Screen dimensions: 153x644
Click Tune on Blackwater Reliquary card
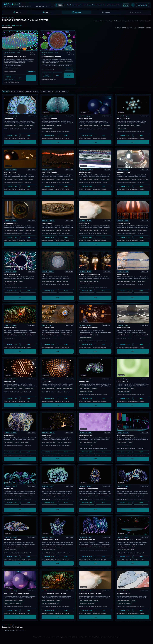141,452
